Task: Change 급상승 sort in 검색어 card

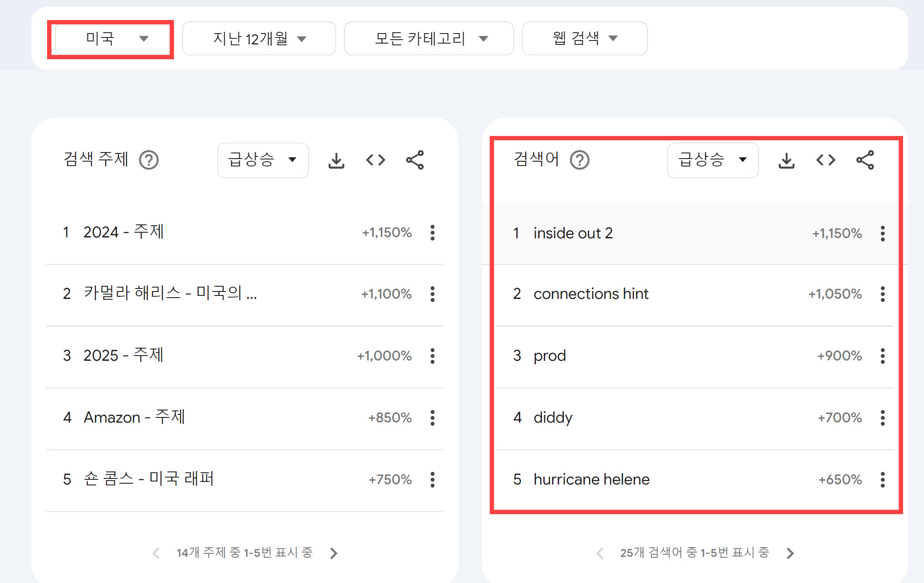Action: tap(713, 160)
